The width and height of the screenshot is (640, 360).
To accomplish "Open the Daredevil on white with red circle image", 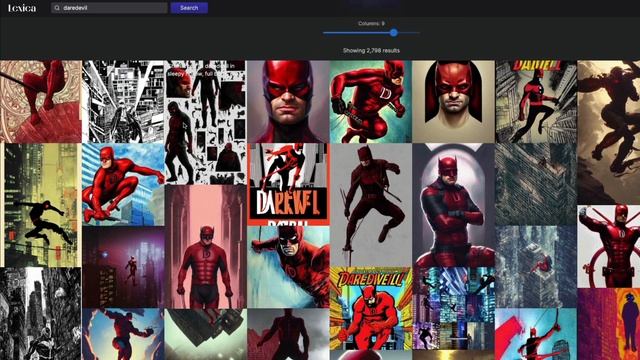I will (609, 247).
